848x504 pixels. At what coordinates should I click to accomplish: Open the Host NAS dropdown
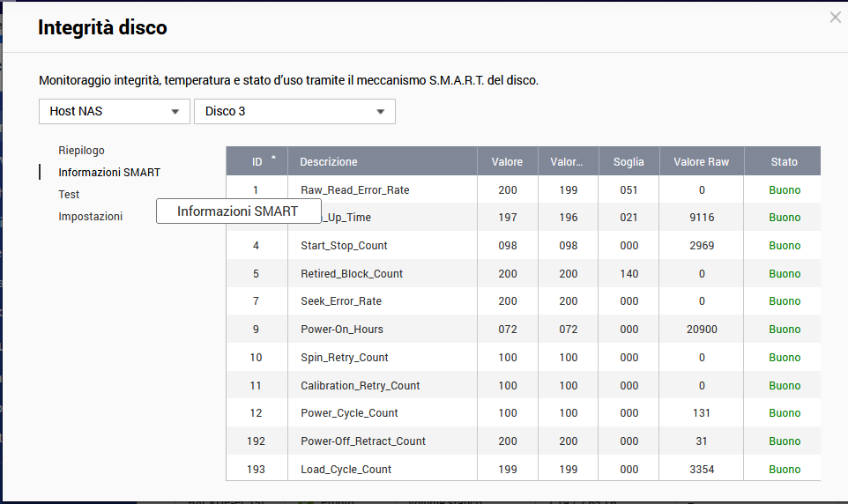[115, 112]
